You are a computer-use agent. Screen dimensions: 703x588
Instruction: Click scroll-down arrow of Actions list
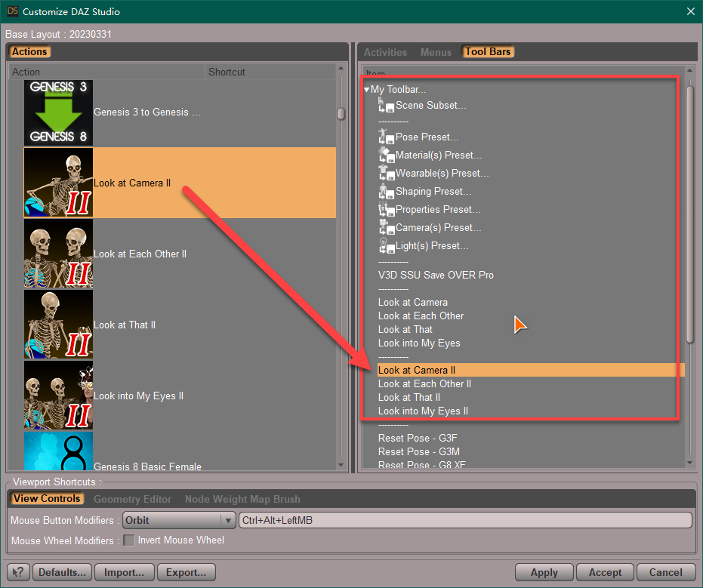coord(341,465)
